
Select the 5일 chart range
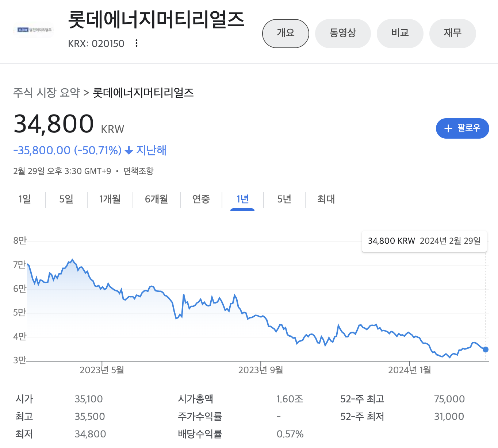66,199
